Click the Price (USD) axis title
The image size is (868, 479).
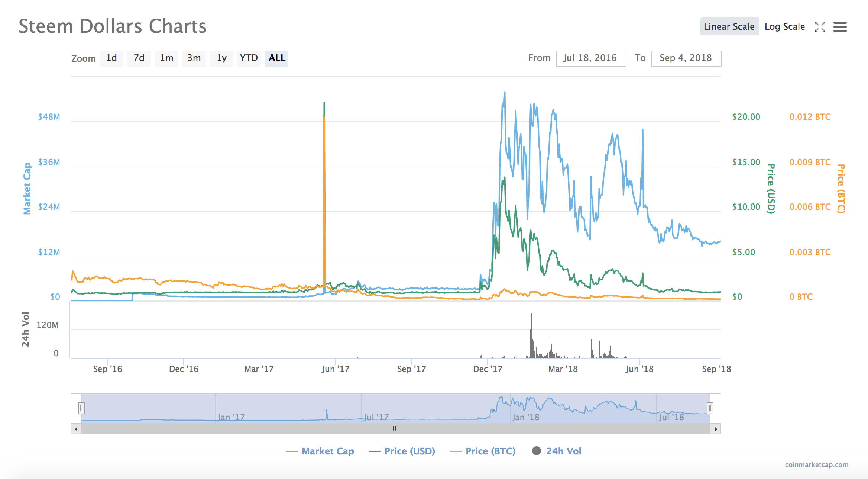point(771,189)
